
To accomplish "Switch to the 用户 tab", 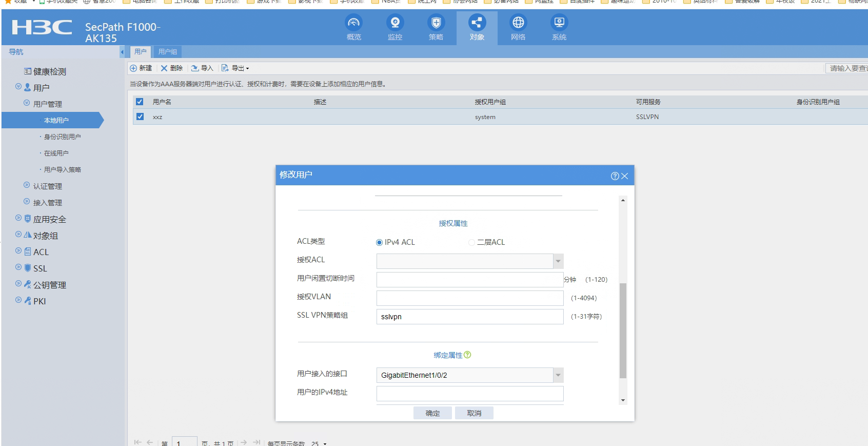I will [x=140, y=52].
